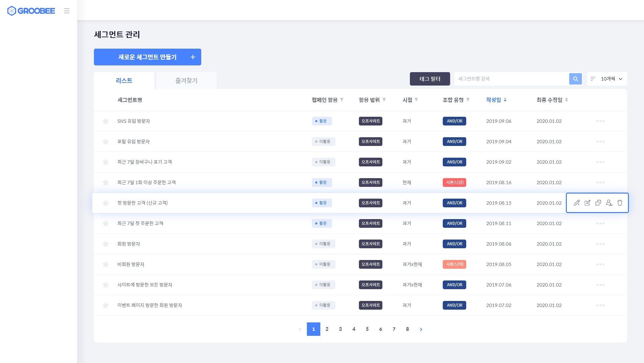Open 조합 유형 column filter
This screenshot has height=363, width=644.
(x=468, y=100)
